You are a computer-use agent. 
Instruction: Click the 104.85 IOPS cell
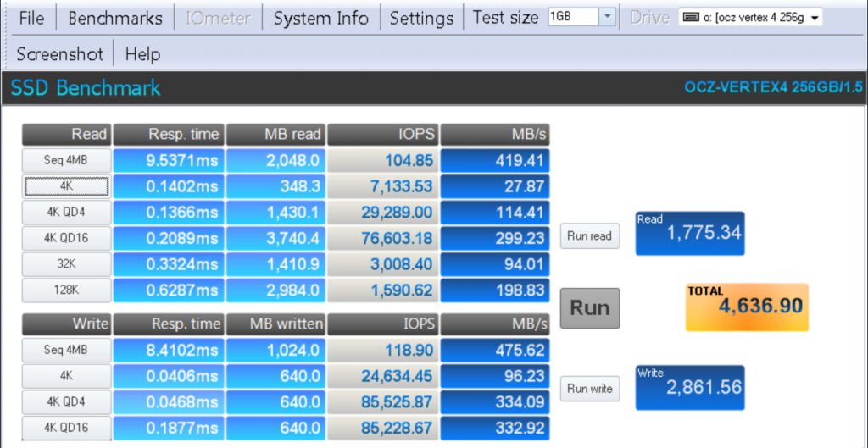click(382, 161)
